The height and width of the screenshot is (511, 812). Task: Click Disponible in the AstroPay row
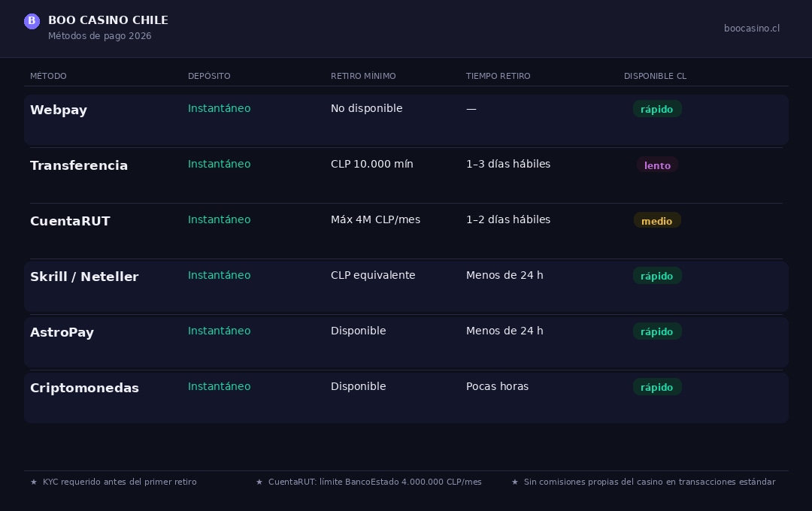coord(359,331)
